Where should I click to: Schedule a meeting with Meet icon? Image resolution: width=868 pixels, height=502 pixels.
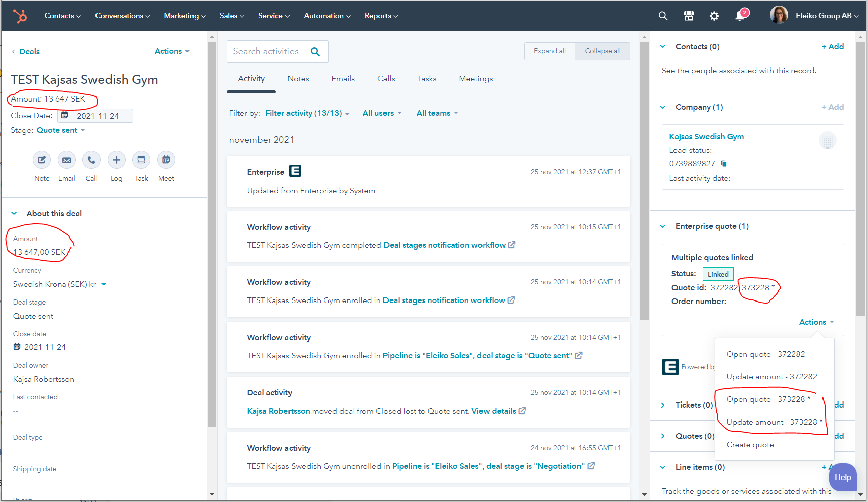166,160
